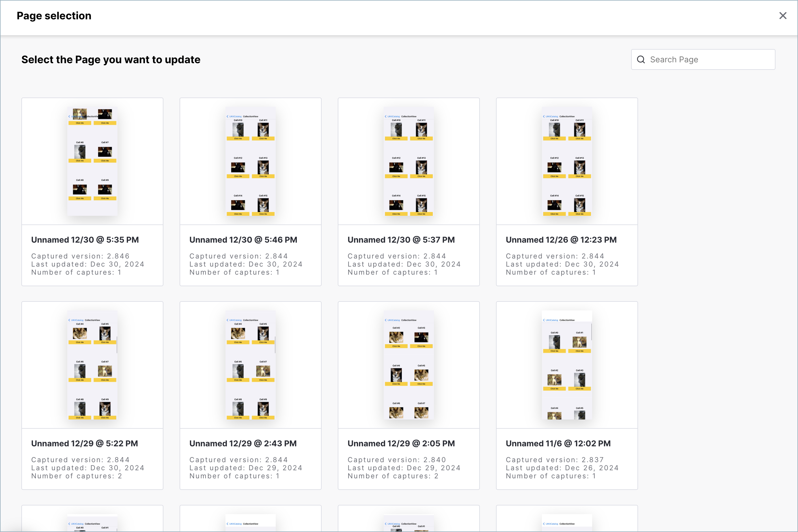Click 'Select the Page you want to update' heading
This screenshot has height=532, width=798.
(x=111, y=60)
